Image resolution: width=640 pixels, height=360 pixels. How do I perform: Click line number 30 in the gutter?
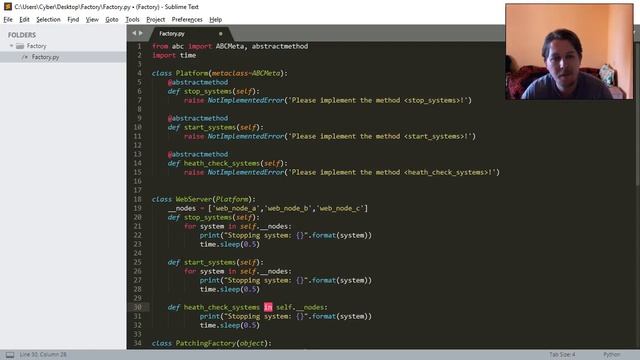(x=138, y=307)
